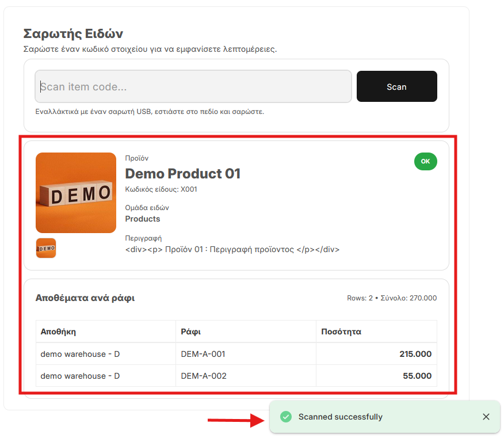This screenshot has width=504, height=438.
Task: Click the Demo Product 01 title
Action: (182, 173)
